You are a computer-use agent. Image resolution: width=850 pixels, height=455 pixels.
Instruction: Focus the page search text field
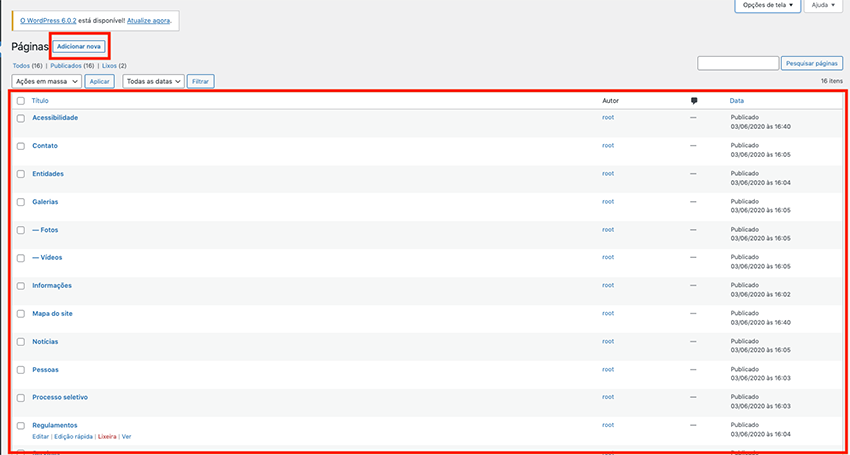[737, 63]
